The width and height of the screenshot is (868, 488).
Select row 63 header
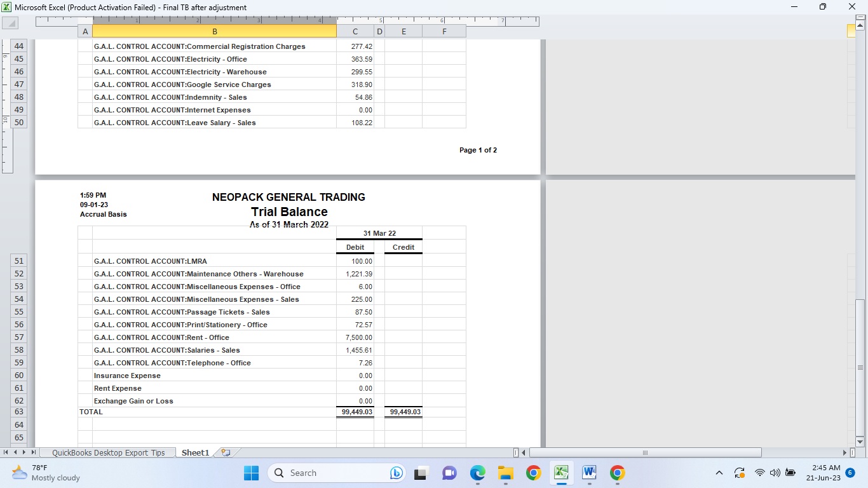click(19, 412)
